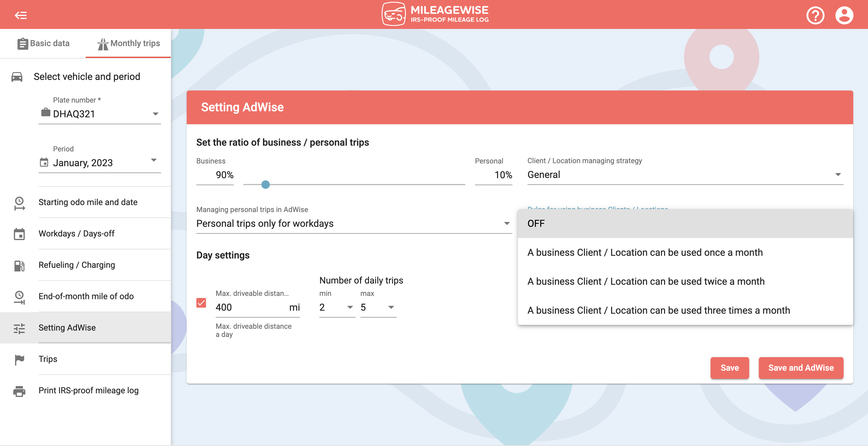
Task: Choose 'used twice a month' option
Action: tap(685, 281)
